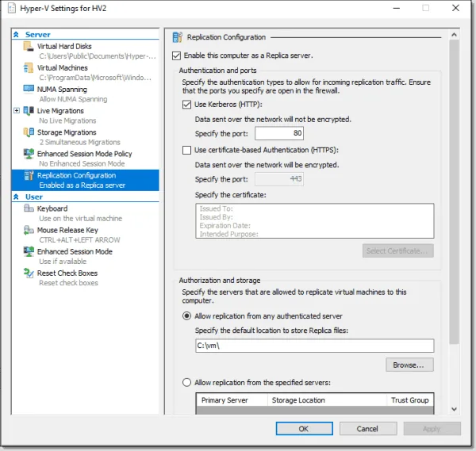Click 'CTRL+ALT+LEFT ARROW' subtext
This screenshot has height=451, width=476.
pyautogui.click(x=79, y=240)
